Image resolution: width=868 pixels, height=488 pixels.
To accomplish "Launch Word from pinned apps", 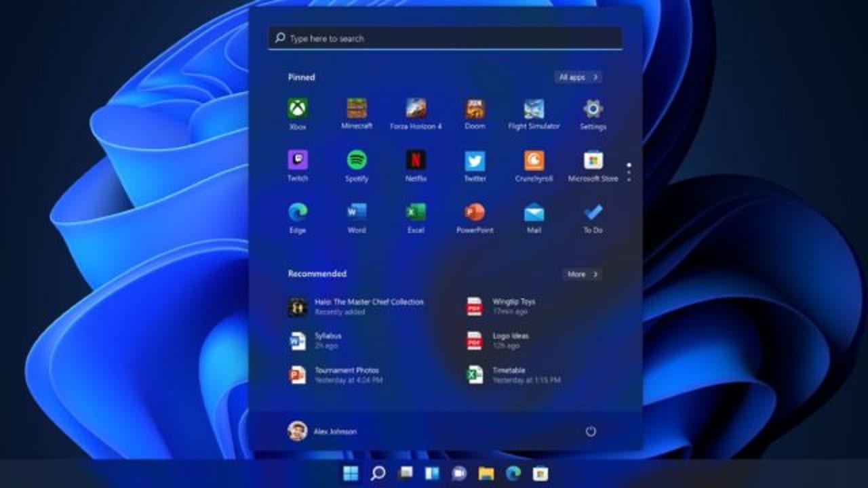I will pyautogui.click(x=357, y=218).
